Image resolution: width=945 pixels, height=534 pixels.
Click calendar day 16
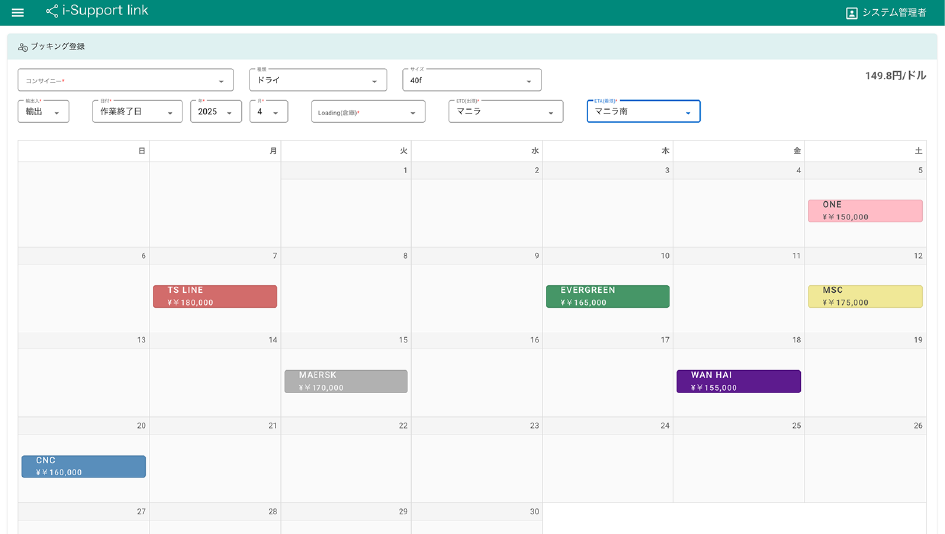[477, 374]
